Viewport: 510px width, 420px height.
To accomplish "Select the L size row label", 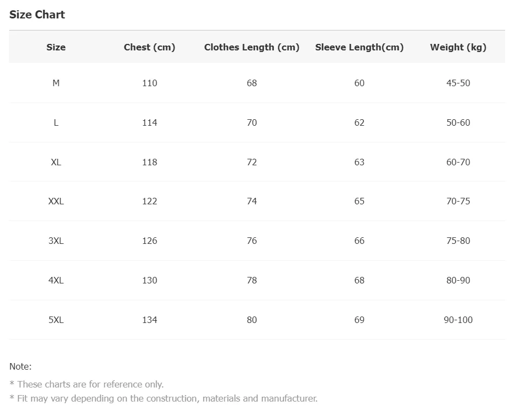I will tap(56, 122).
